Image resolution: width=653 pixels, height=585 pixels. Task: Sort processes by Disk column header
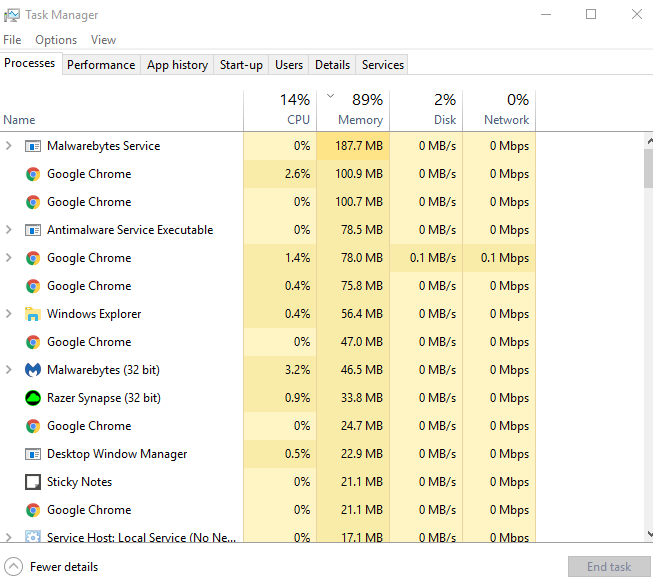[426, 110]
